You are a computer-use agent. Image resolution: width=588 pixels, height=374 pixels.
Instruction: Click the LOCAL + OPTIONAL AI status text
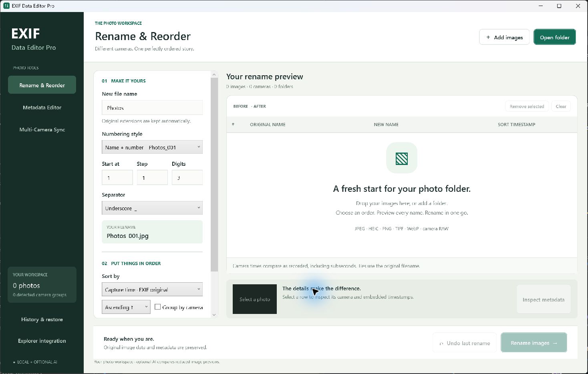37,362
